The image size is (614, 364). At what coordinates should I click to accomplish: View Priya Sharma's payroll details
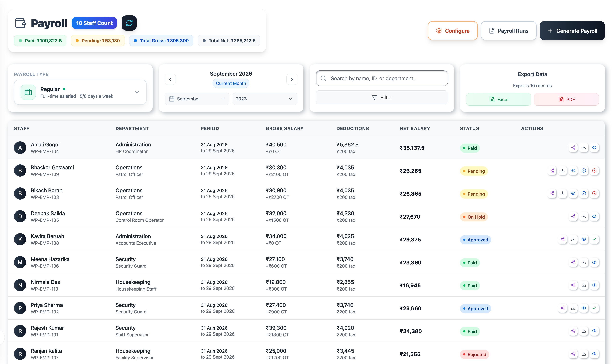[x=584, y=308]
